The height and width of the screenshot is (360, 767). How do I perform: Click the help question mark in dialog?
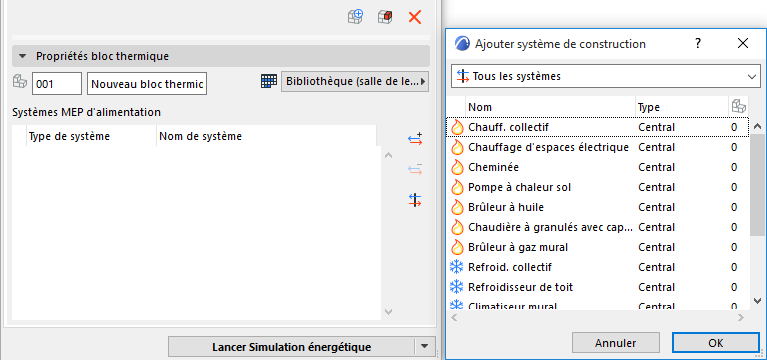(x=698, y=44)
